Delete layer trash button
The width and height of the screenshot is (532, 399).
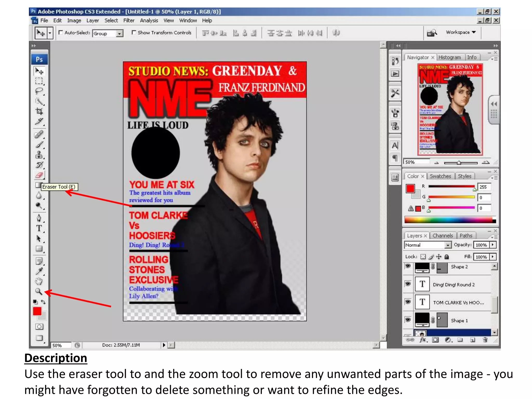(485, 340)
